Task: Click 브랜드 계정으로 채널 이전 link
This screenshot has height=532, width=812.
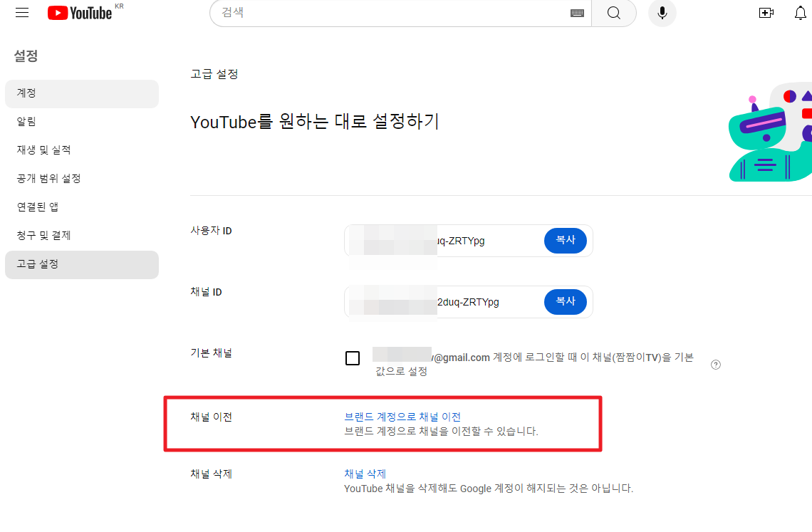Action: [402, 417]
